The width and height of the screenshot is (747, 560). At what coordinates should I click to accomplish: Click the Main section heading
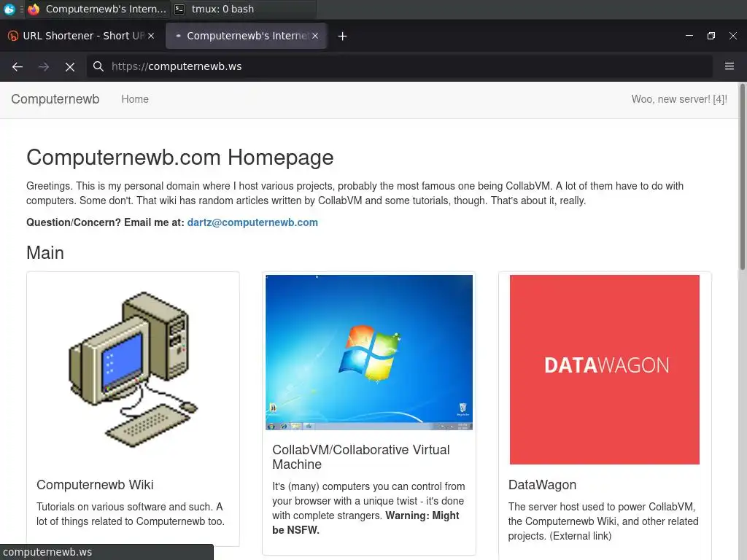point(44,253)
